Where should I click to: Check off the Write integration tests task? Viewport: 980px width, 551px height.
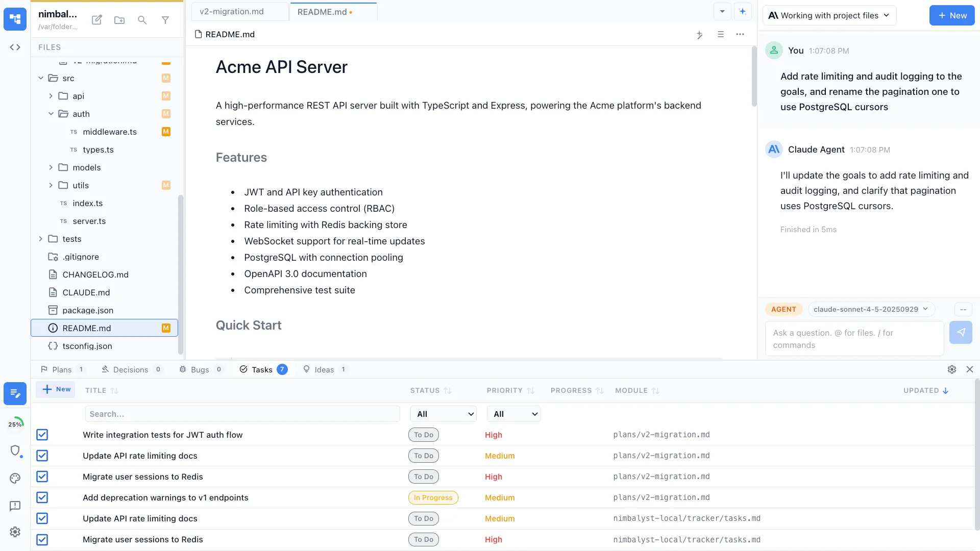pyautogui.click(x=42, y=435)
